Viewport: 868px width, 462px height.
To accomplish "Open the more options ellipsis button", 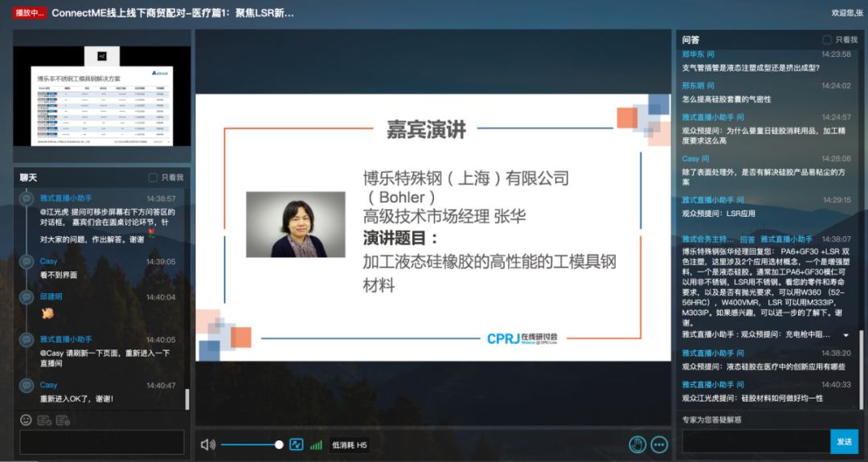I will coord(659,444).
